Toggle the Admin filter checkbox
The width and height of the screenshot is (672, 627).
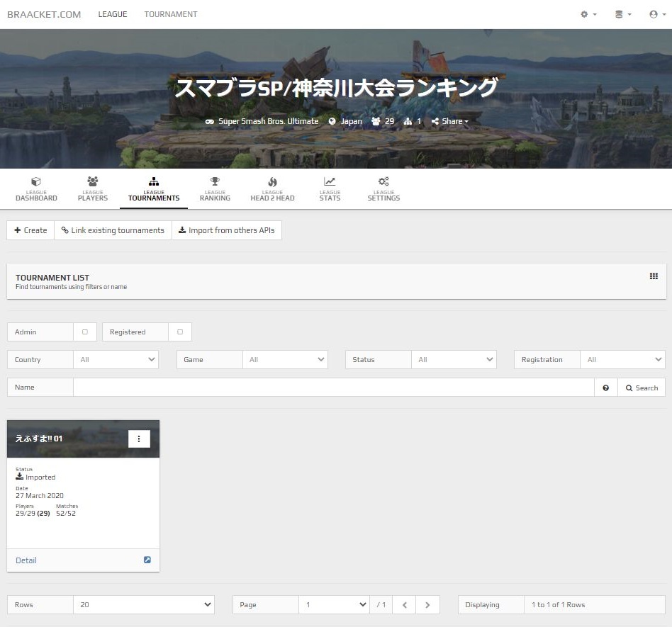[x=85, y=332]
